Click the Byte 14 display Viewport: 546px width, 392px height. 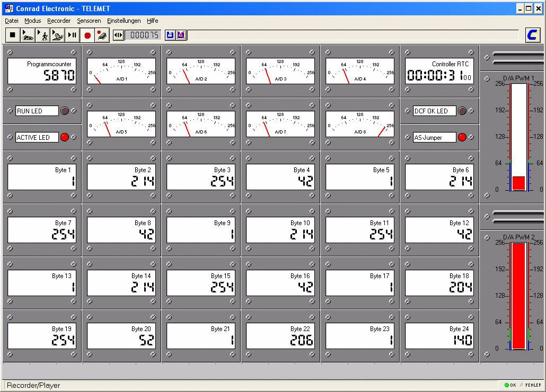[121, 283]
